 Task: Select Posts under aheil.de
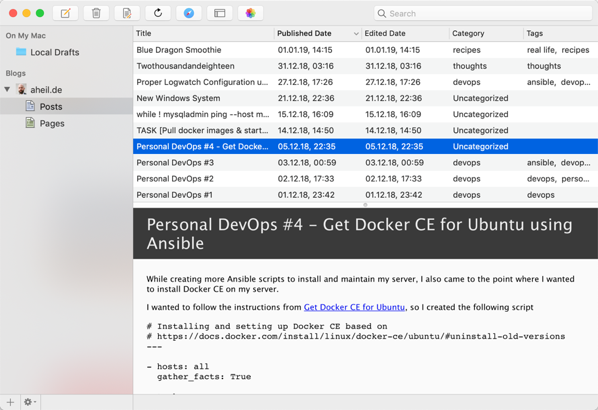click(x=66, y=106)
